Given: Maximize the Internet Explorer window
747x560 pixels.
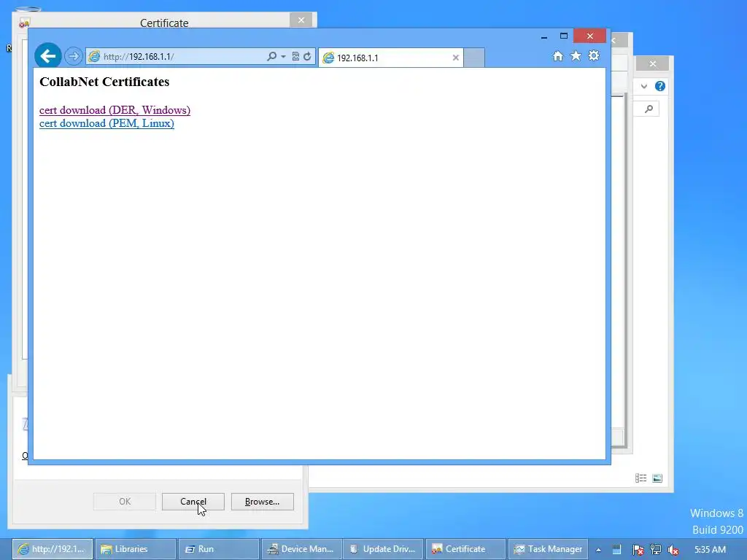Looking at the screenshot, I should tap(564, 36).
